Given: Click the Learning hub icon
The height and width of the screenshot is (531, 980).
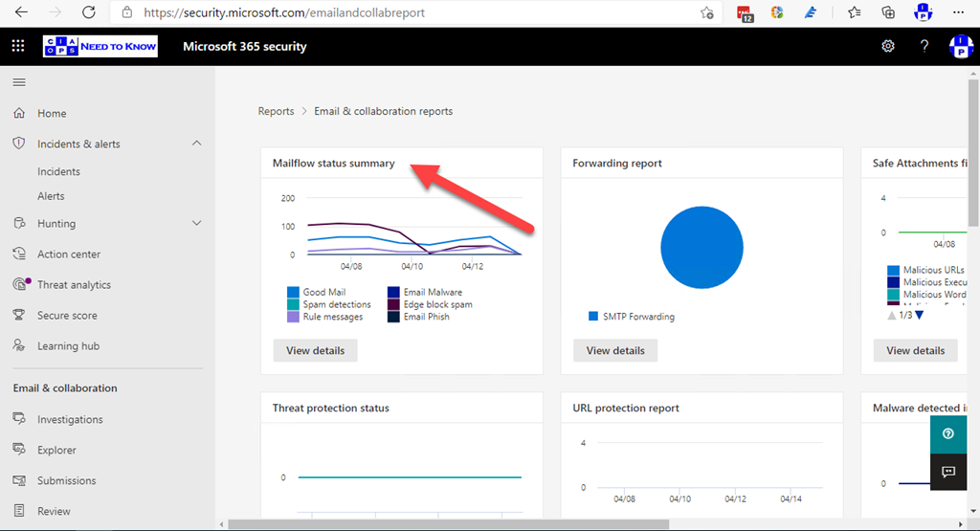Looking at the screenshot, I should [x=18, y=346].
